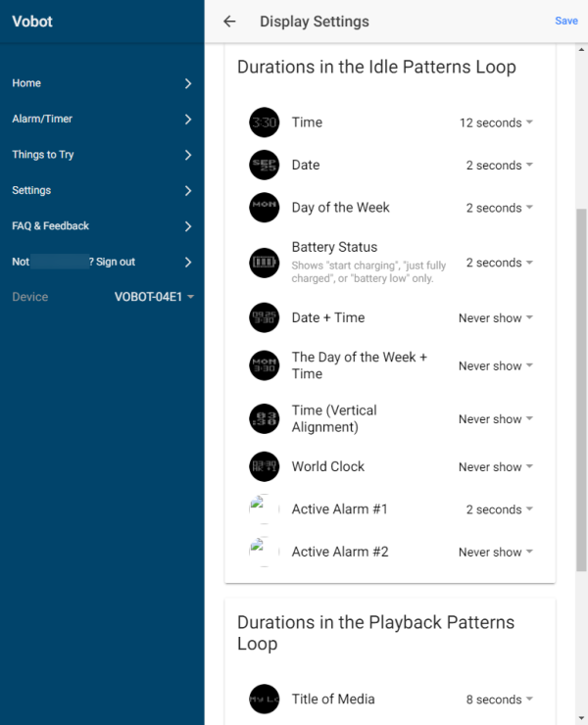This screenshot has width=588, height=725.
Task: Click the vertical scrollbar of the settings page
Action: coord(581,392)
